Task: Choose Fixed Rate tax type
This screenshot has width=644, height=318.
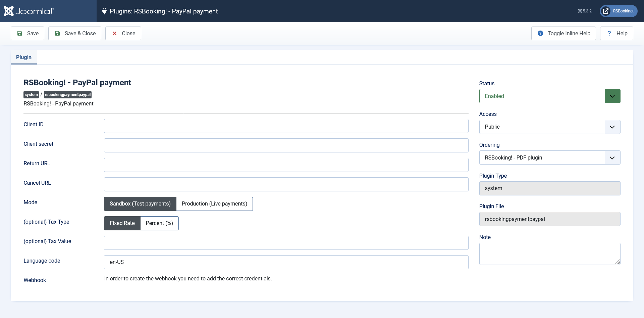Action: [122, 223]
